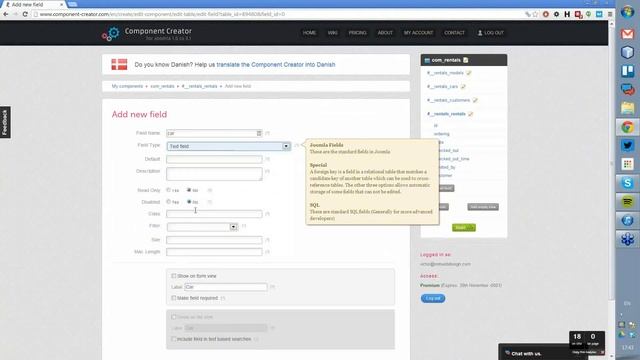Open the Feedback side tab

pyautogui.click(x=5, y=122)
